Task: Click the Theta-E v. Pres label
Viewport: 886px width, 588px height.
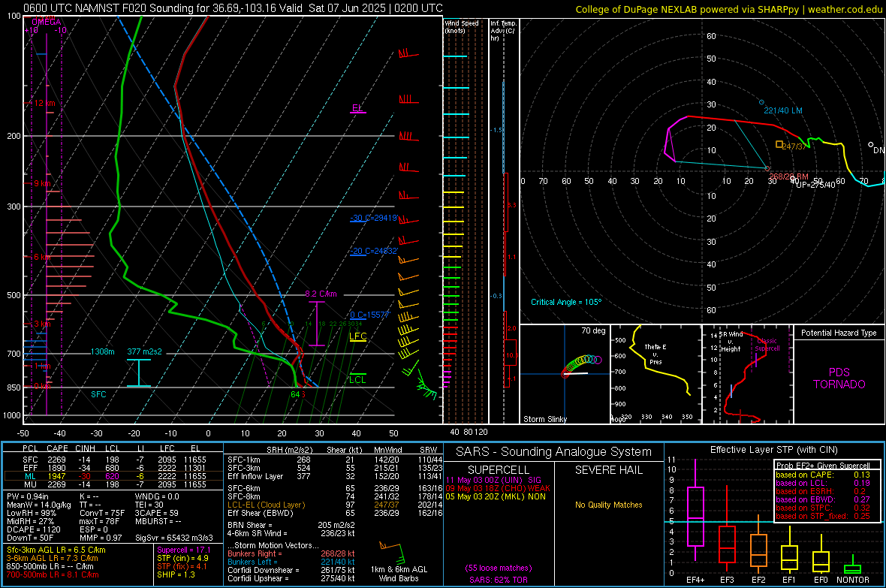Action: 655,354
